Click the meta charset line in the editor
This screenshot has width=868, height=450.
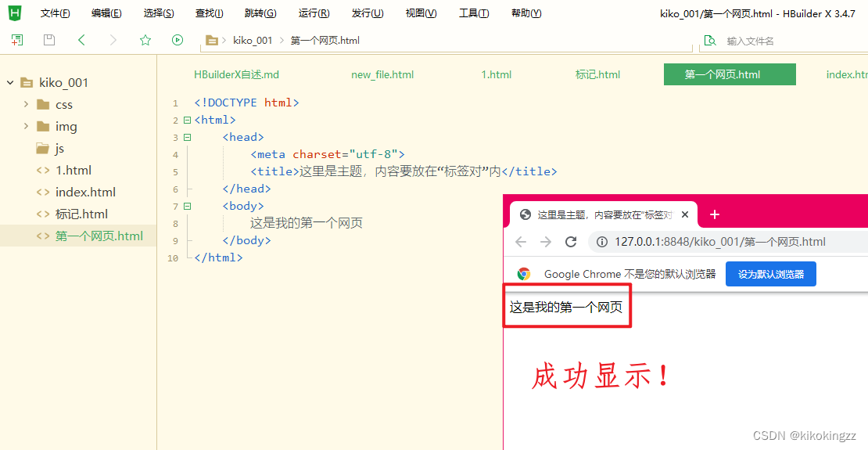click(328, 154)
